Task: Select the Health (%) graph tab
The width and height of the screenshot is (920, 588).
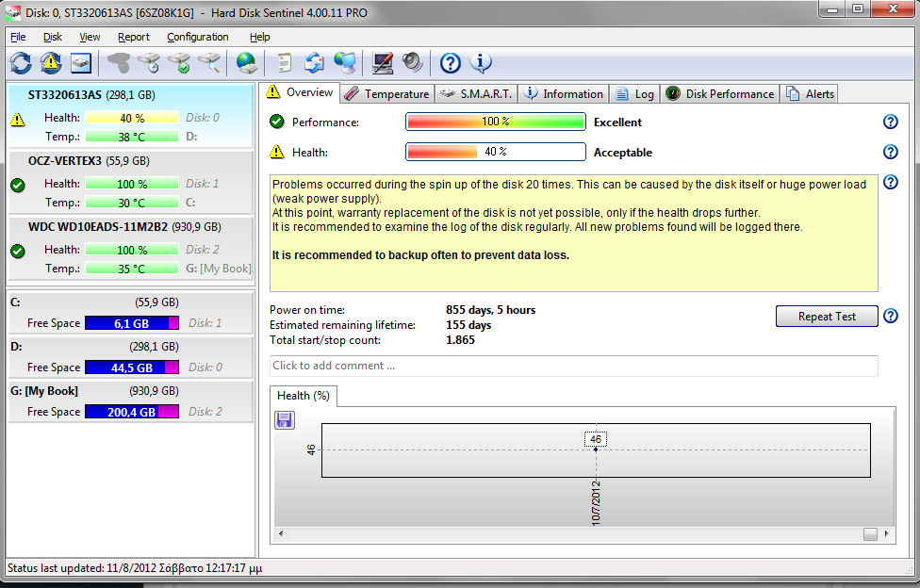Action: point(304,396)
